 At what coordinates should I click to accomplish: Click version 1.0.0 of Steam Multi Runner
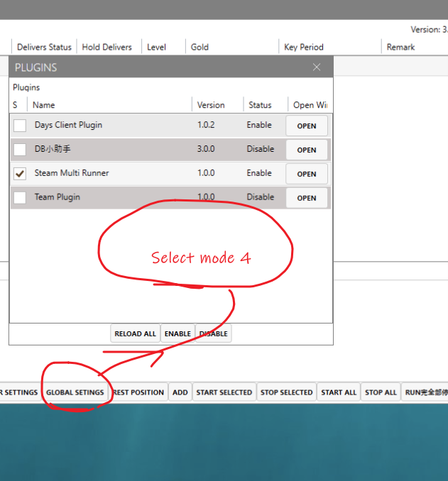click(206, 173)
